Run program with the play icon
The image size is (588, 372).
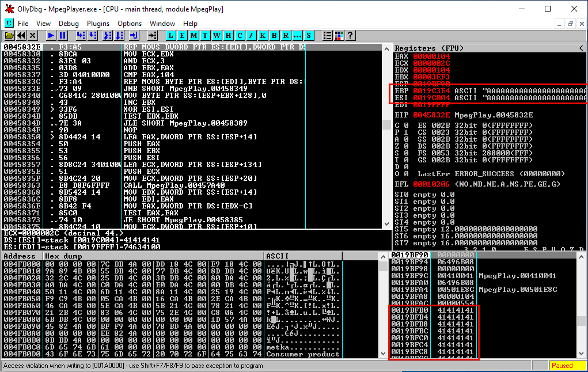click(x=51, y=36)
